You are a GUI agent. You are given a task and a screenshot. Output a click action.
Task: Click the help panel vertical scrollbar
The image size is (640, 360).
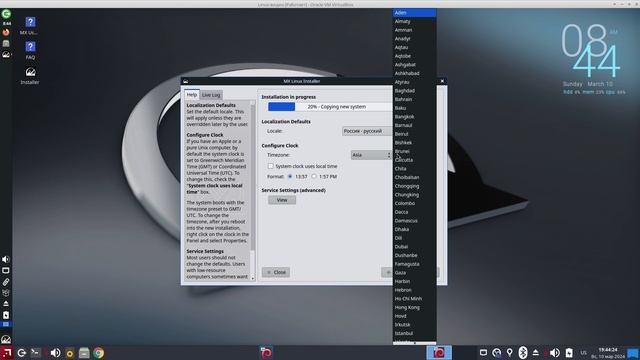point(253,176)
